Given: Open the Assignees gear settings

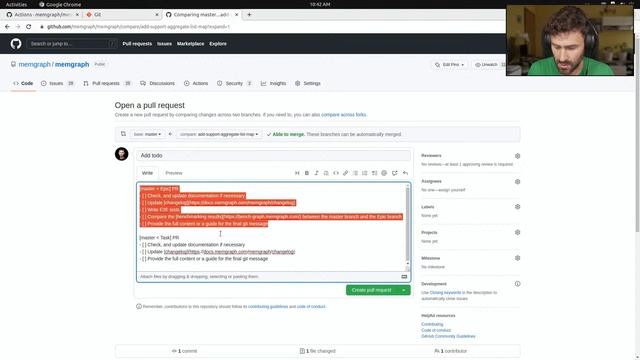Looking at the screenshot, I should click(x=518, y=182).
